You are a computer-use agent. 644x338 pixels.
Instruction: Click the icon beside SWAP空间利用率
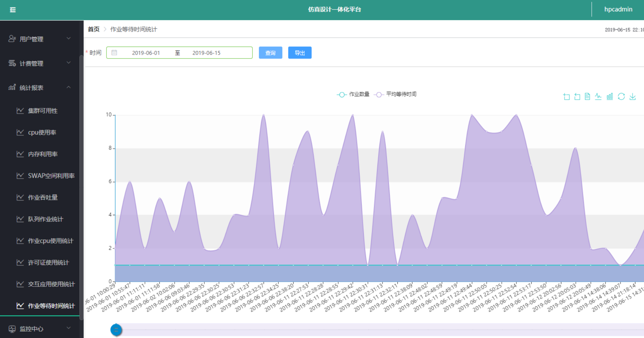[20, 176]
